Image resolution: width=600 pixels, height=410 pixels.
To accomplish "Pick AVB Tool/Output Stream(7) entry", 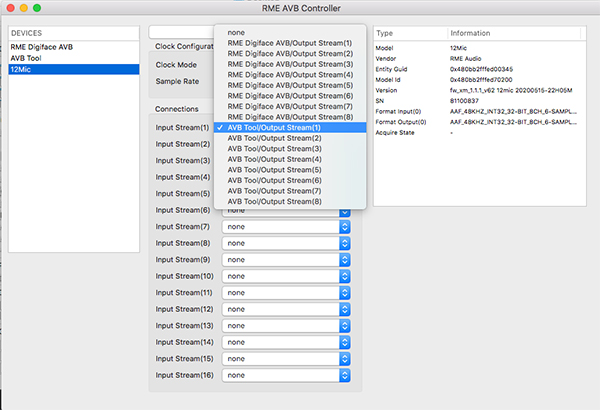I will tap(290, 191).
